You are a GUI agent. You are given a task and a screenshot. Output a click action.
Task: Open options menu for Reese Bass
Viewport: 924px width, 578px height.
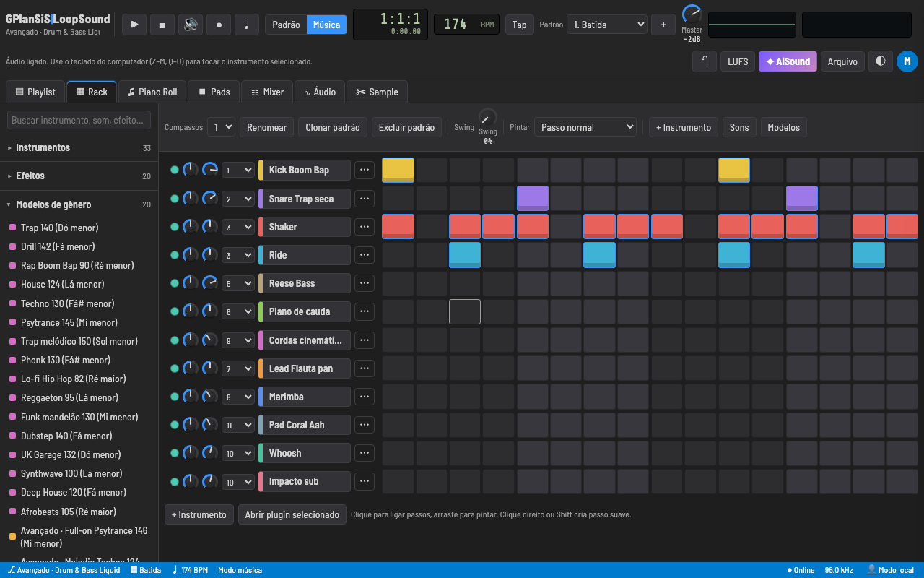(x=365, y=283)
